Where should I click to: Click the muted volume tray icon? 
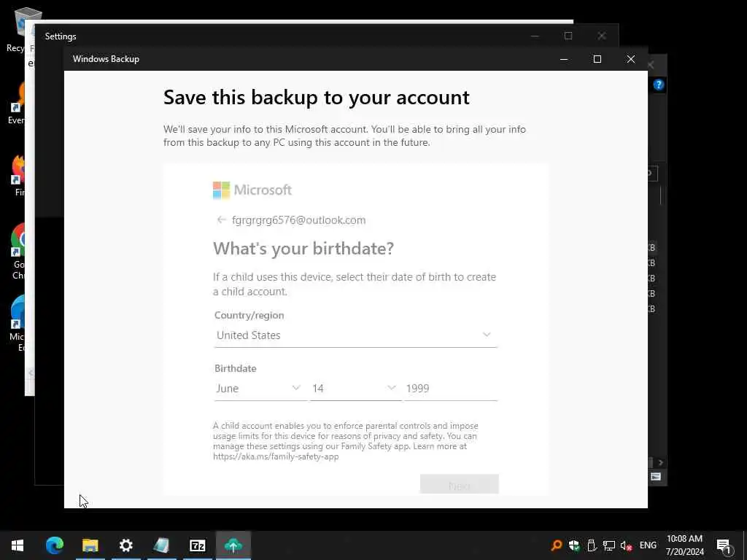[x=626, y=545]
